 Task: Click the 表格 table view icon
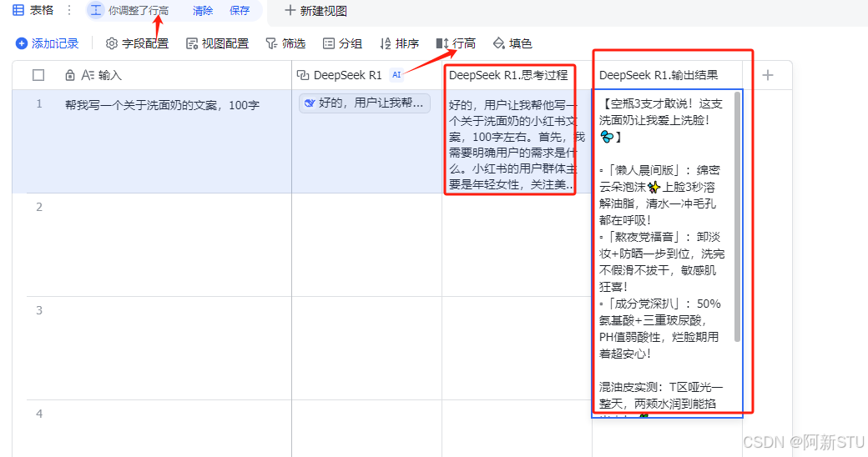18,10
